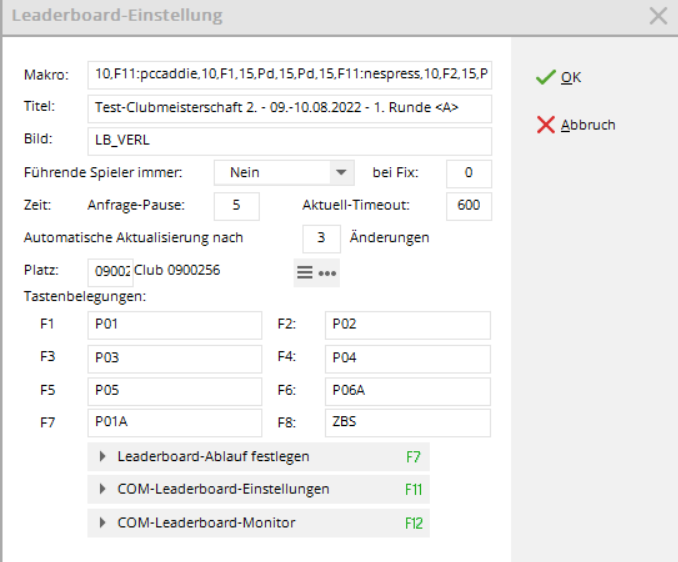
Task: Edit the Anfrage-Pause field
Action: click(237, 206)
